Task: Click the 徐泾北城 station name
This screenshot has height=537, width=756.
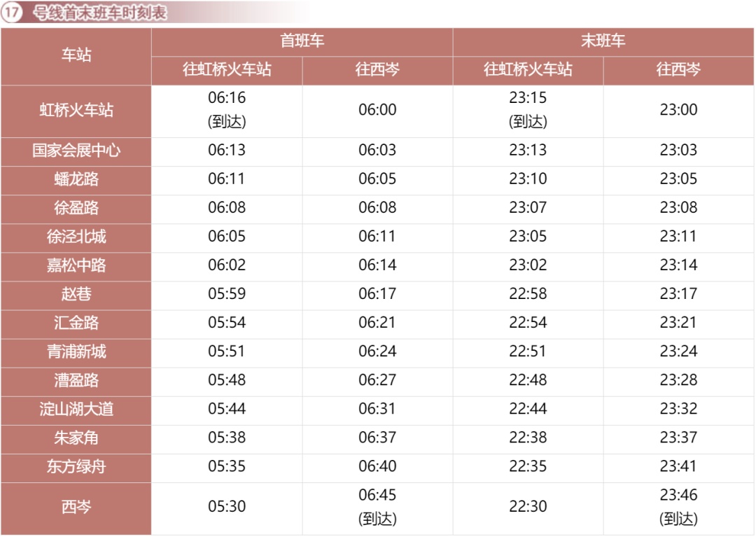Action: point(76,237)
